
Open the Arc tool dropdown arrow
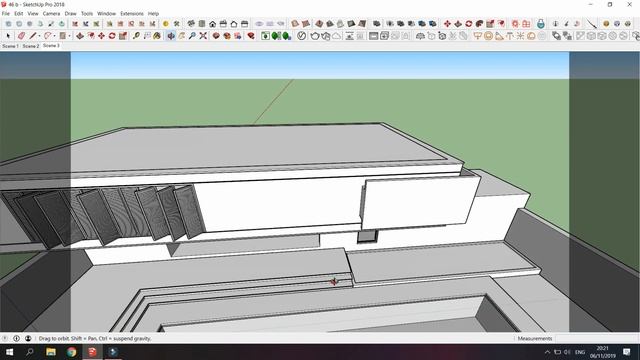(54, 36)
